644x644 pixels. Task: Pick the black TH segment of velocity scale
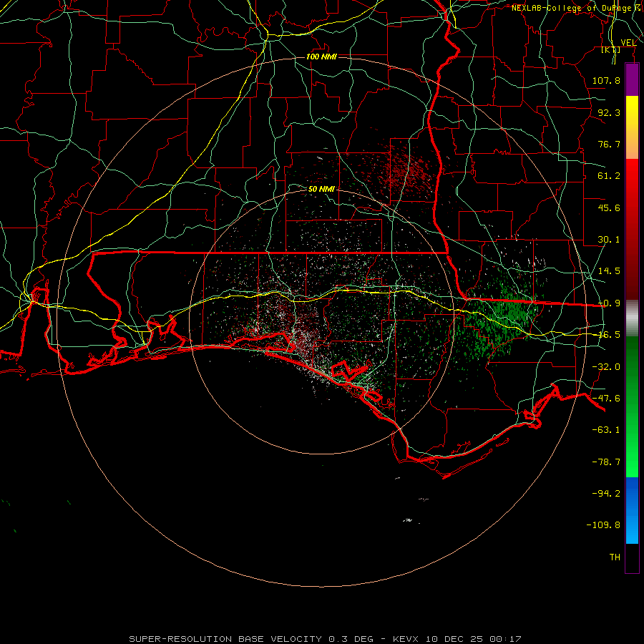click(x=632, y=557)
